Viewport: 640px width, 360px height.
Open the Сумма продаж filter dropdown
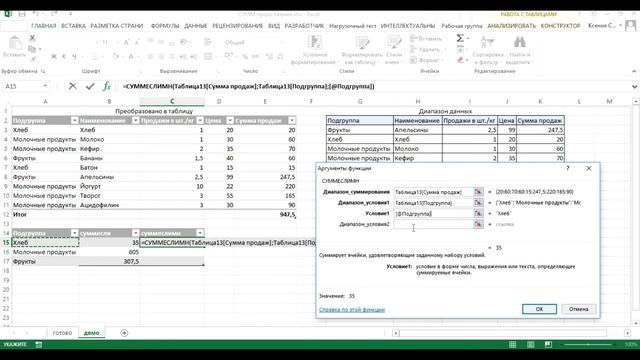click(292, 120)
